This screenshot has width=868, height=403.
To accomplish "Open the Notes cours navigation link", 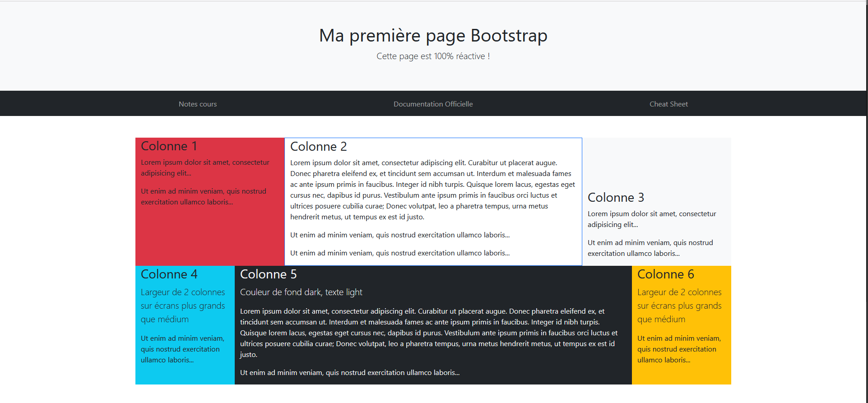I will (198, 104).
